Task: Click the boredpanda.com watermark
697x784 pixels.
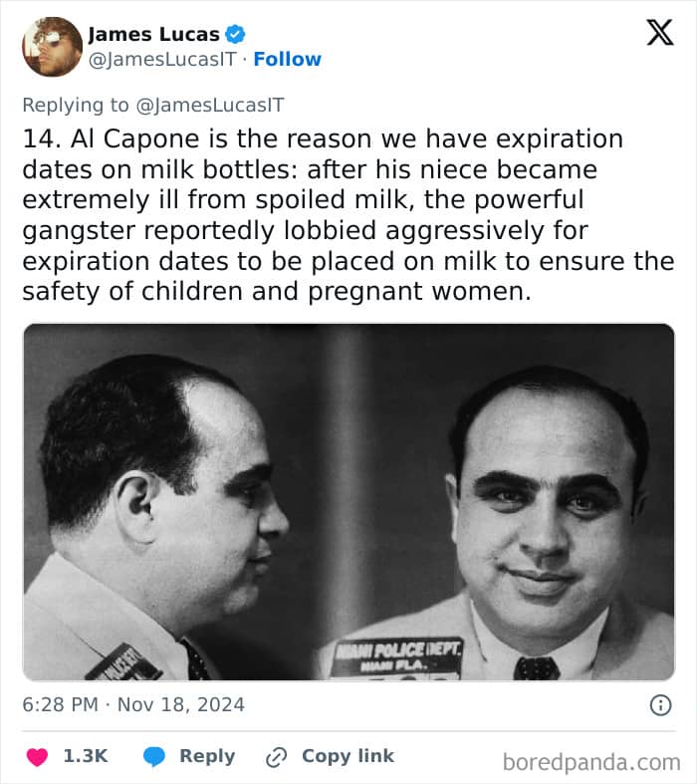Action: point(590,762)
